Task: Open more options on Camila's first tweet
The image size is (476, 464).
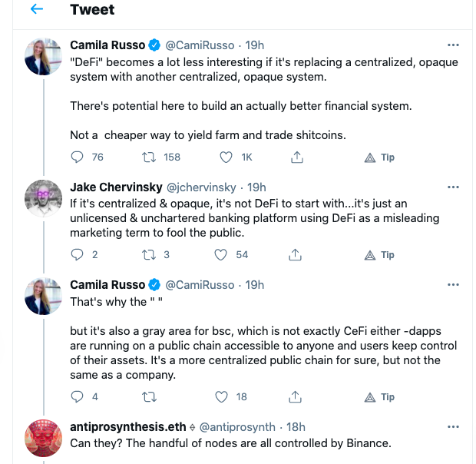Action: tap(453, 45)
